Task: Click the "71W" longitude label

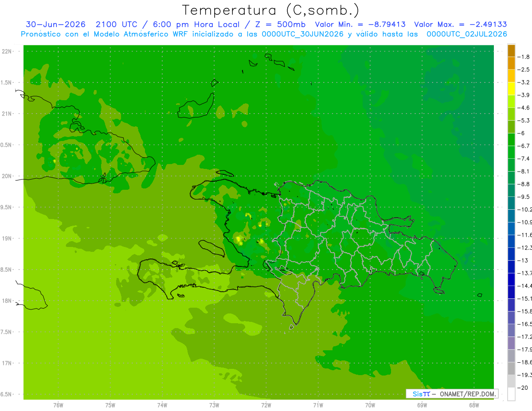Action: pos(318,405)
